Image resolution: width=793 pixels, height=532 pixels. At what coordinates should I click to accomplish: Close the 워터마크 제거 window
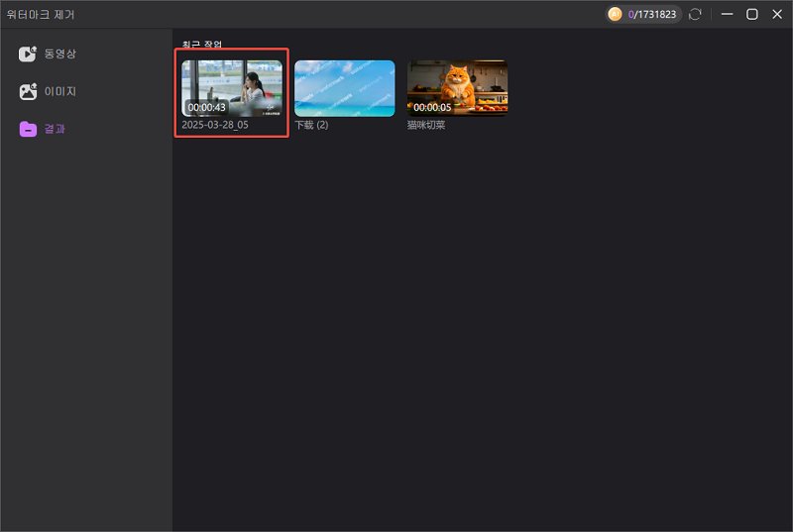776,14
